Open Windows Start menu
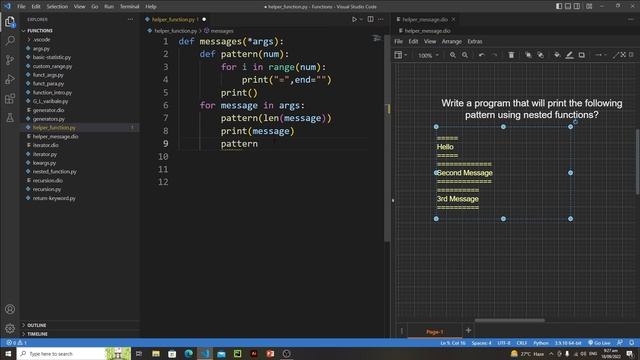Screen dimensions: 640x360 coord(8,353)
